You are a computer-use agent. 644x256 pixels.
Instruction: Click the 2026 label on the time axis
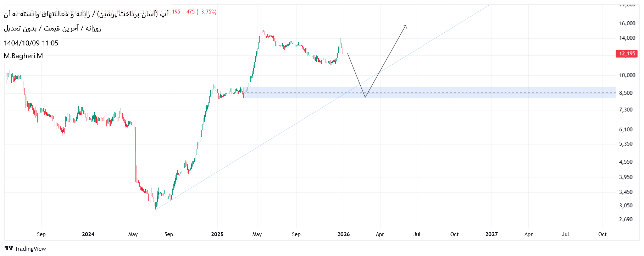pyautogui.click(x=343, y=234)
